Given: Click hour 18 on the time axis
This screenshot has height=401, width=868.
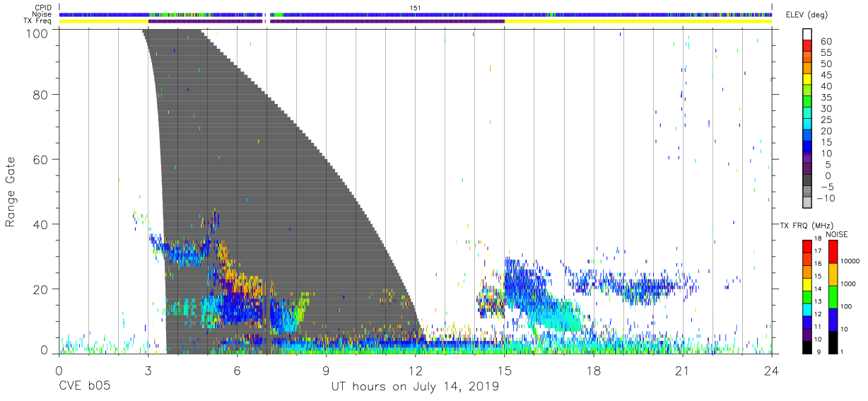Looking at the screenshot, I should 593,371.
